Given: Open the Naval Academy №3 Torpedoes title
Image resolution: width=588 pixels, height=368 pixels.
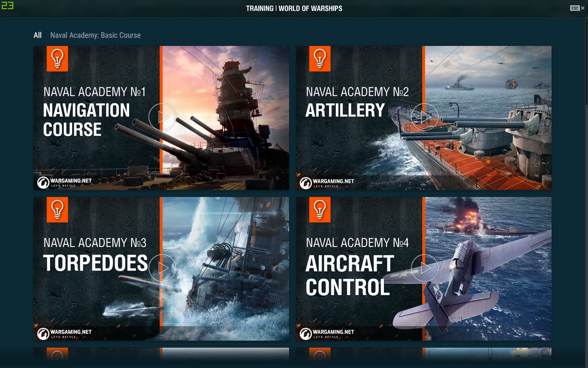Looking at the screenshot, I should click(x=95, y=254).
